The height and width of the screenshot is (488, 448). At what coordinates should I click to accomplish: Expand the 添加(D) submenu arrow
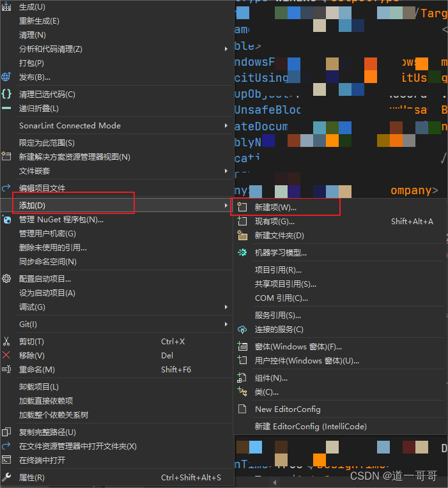(x=226, y=206)
